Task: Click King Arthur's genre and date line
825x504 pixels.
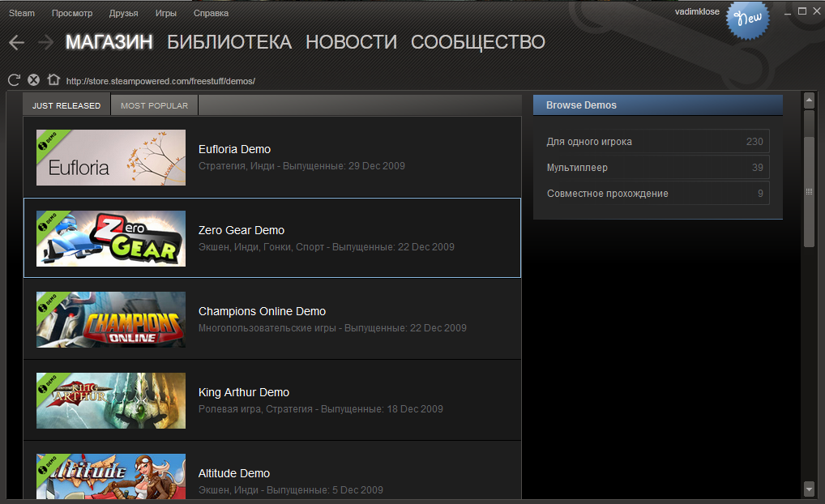Action: click(320, 409)
